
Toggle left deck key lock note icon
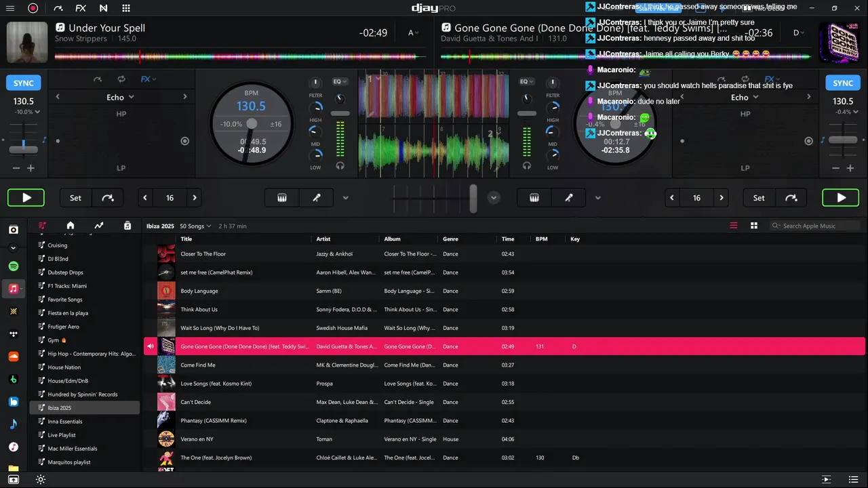(x=45, y=140)
